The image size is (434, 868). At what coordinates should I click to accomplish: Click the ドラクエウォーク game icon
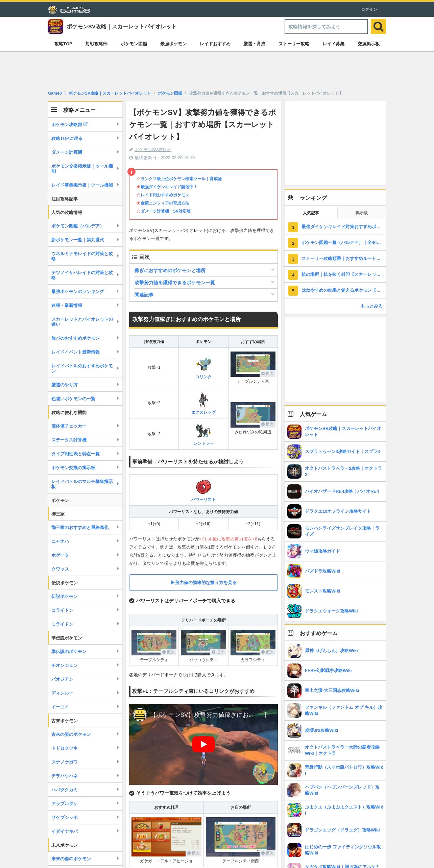pyautogui.click(x=294, y=611)
